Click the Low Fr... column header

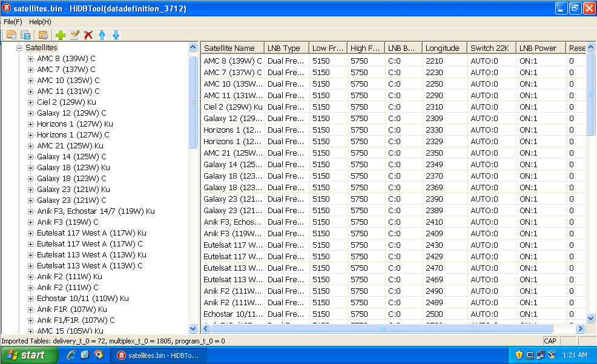coord(328,48)
